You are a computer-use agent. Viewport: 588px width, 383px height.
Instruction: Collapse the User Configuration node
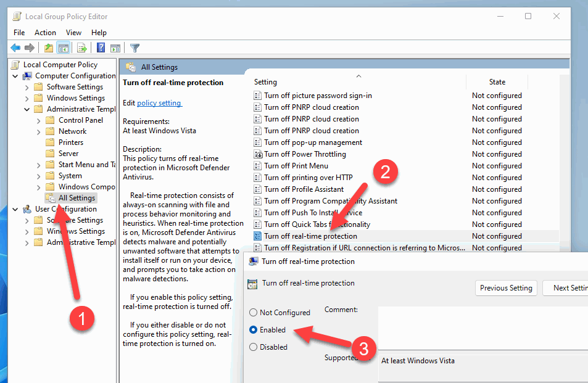[15, 209]
